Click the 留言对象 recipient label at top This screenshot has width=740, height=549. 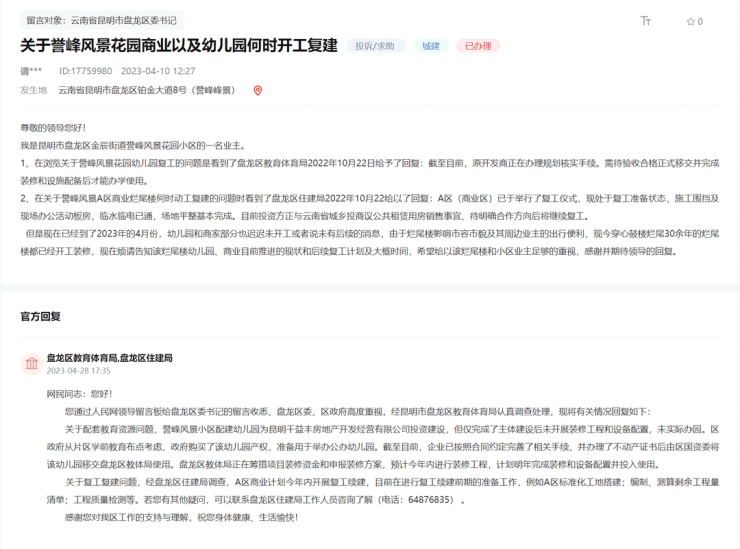pos(100,20)
